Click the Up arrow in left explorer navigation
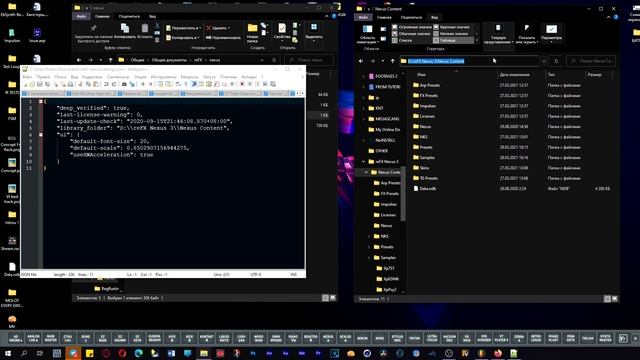The height and width of the screenshot is (360, 640). click(111, 60)
